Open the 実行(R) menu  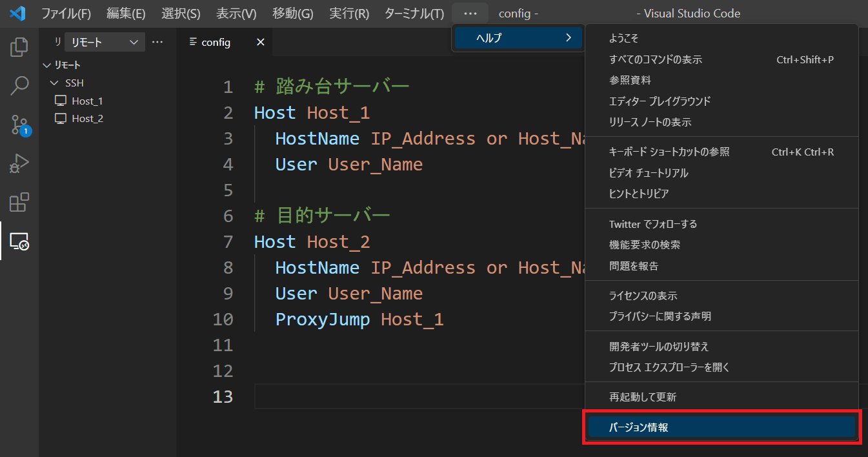(349, 14)
